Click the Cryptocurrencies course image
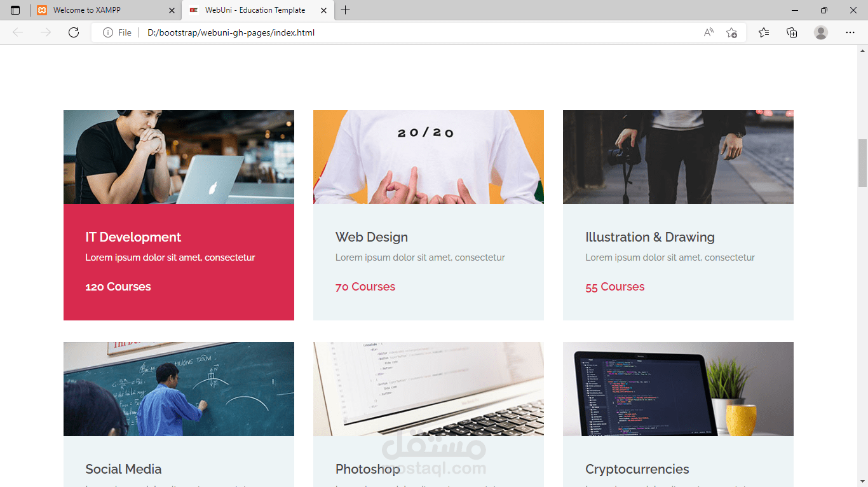This screenshot has height=487, width=868. pos(678,389)
